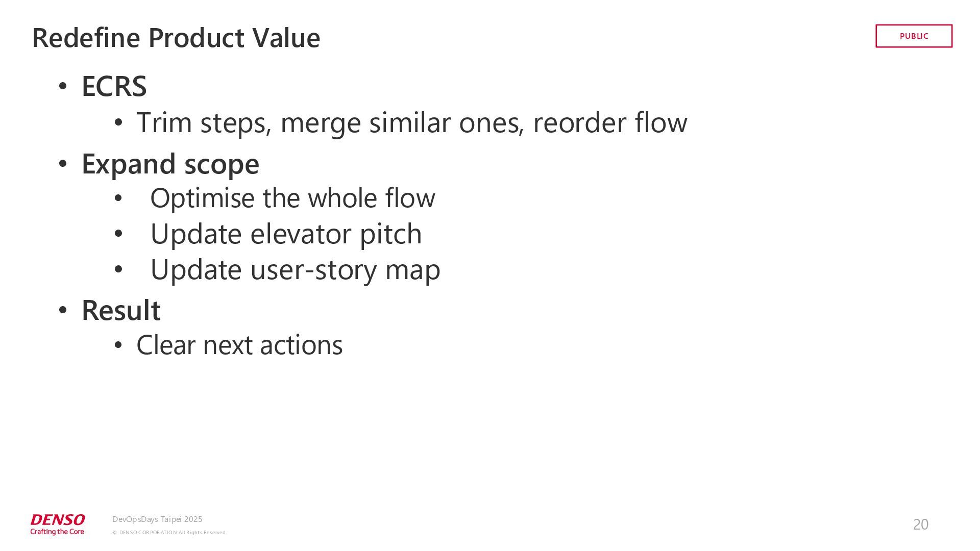Click the bullet dot before ECRS
This screenshot has width=980, height=551.
[63, 86]
